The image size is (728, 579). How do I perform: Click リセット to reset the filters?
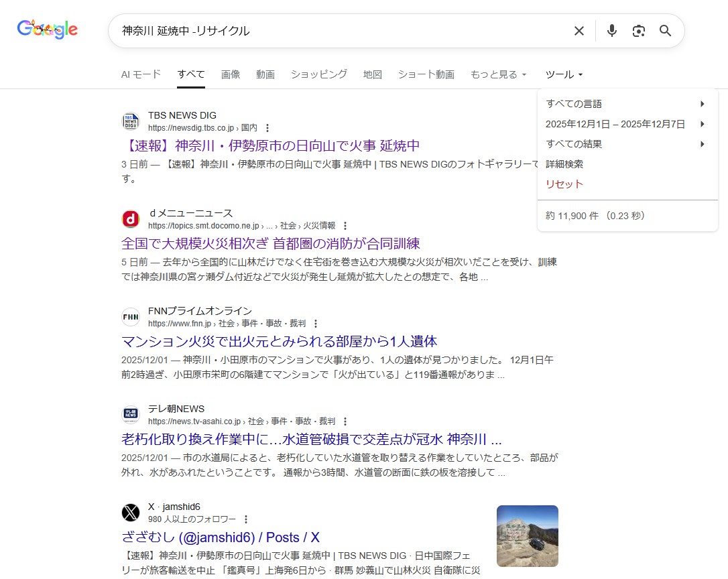(x=564, y=184)
